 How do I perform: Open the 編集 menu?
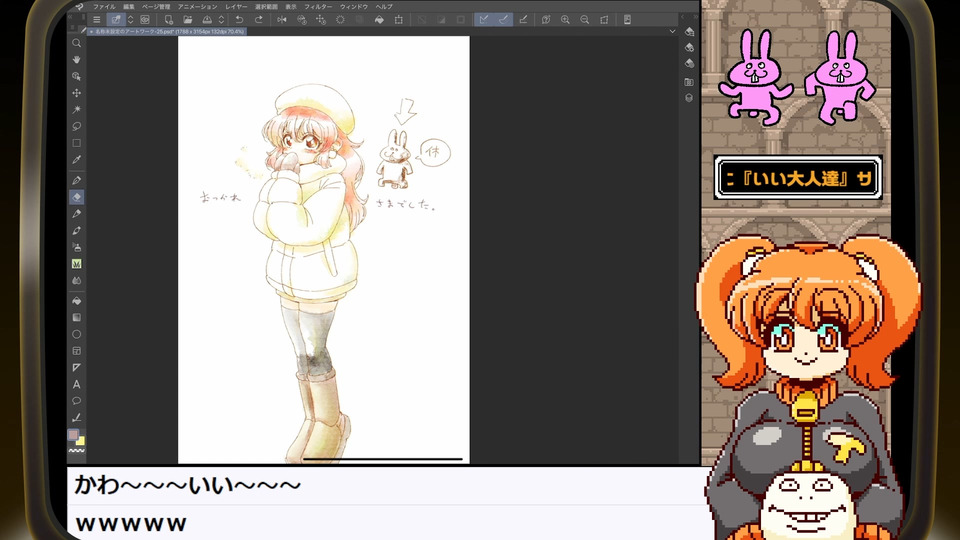pyautogui.click(x=129, y=7)
